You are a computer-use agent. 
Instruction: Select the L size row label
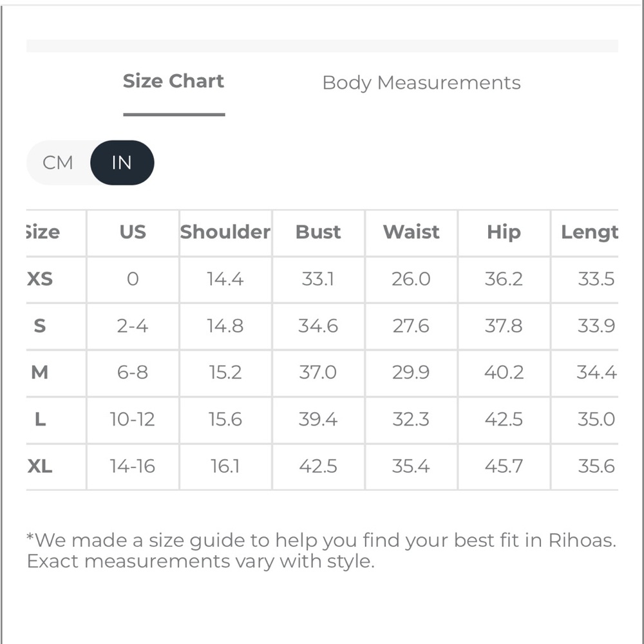(40, 419)
